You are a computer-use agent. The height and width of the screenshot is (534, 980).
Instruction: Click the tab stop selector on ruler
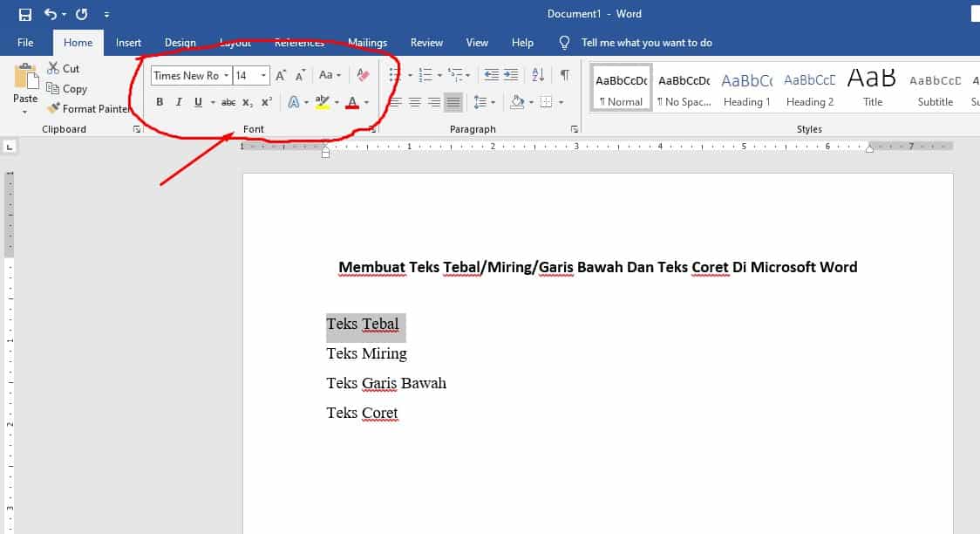pos(10,147)
